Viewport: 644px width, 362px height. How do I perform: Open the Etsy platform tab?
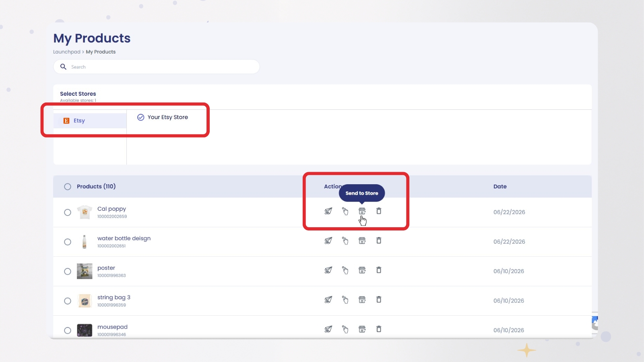point(90,121)
